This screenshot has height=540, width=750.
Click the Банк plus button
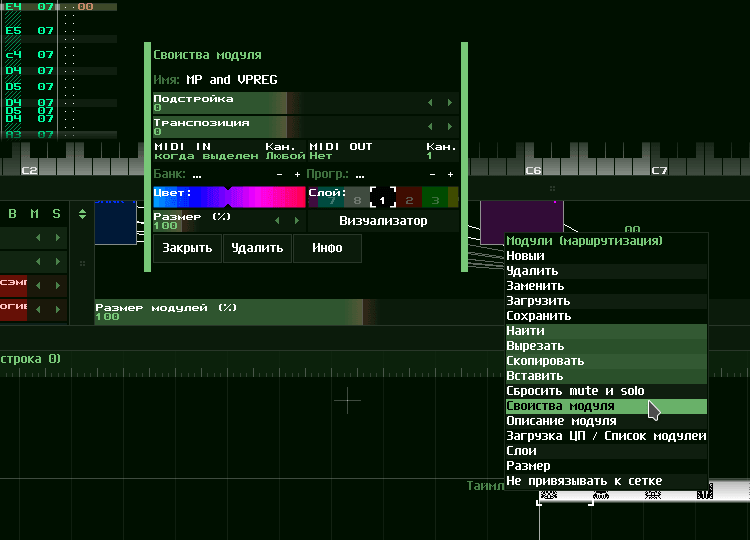[297, 175]
